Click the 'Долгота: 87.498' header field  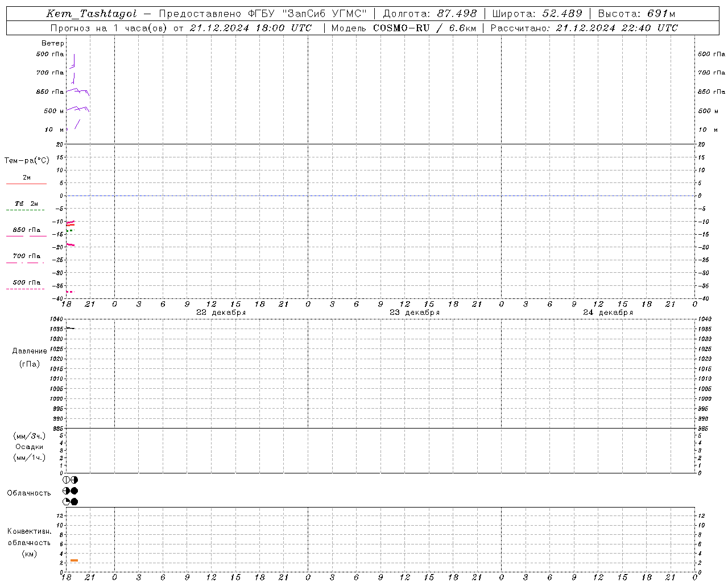429,14
